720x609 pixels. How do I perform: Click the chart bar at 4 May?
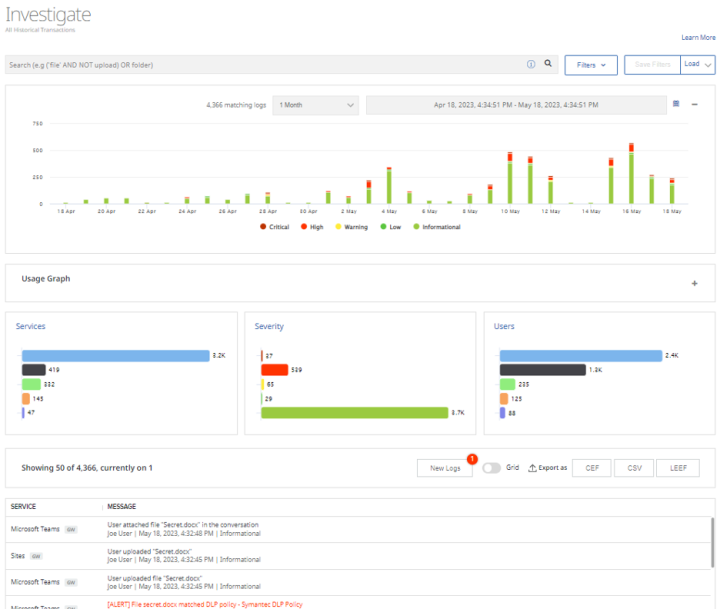pos(389,186)
